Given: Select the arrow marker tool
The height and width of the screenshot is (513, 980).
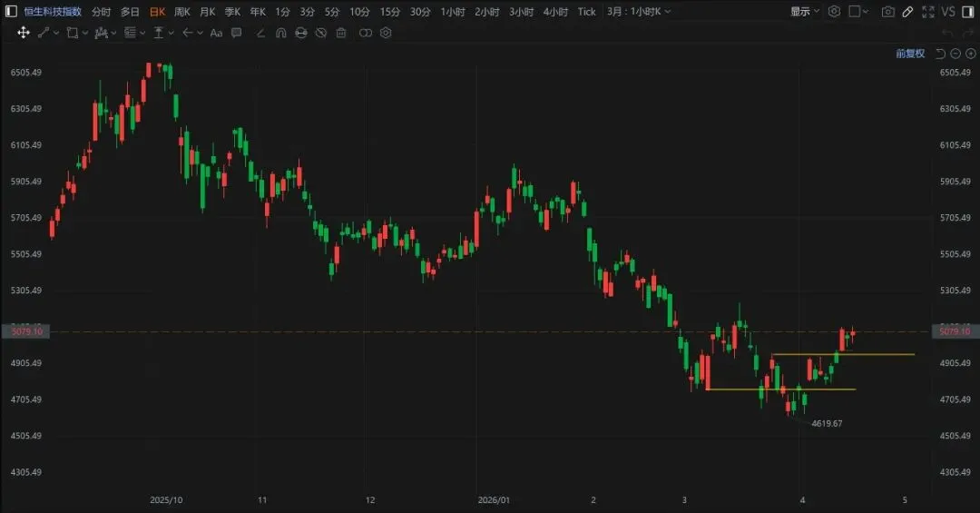Looking at the screenshot, I should click(187, 33).
